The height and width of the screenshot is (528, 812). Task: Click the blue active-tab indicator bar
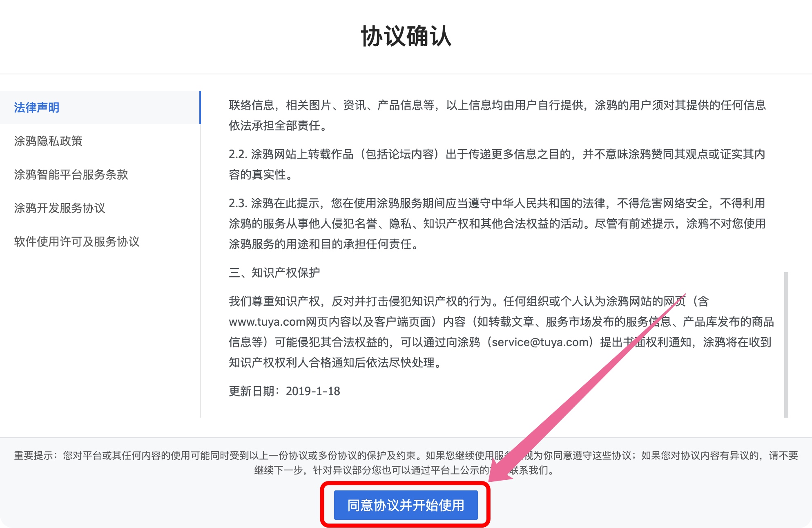coord(200,107)
